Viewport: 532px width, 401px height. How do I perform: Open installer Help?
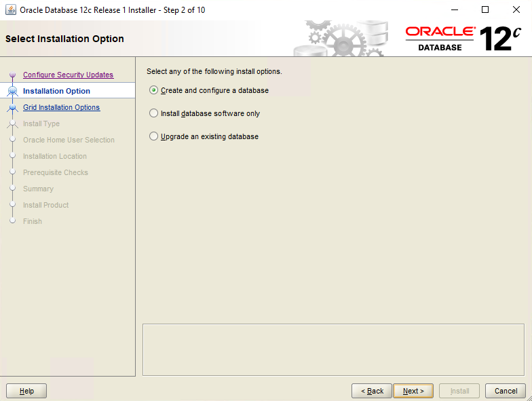coord(26,391)
